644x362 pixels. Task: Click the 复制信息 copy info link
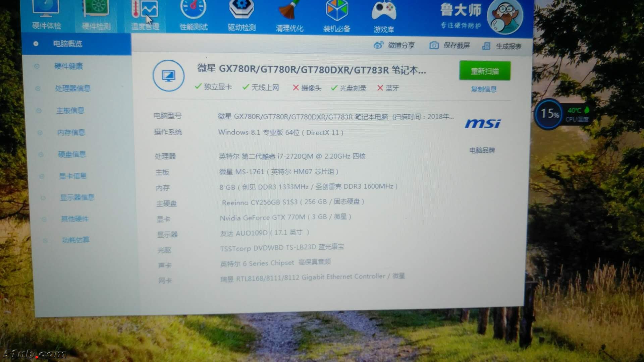483,89
